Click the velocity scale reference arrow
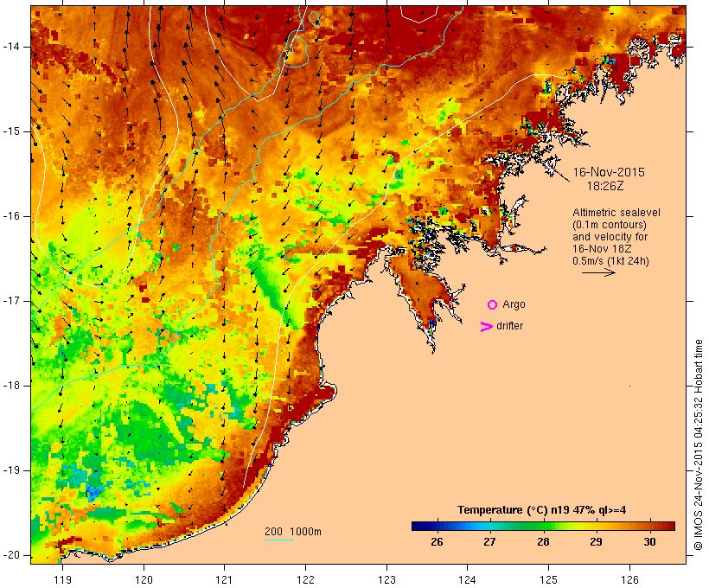The height and width of the screenshot is (588, 709). pos(598,272)
